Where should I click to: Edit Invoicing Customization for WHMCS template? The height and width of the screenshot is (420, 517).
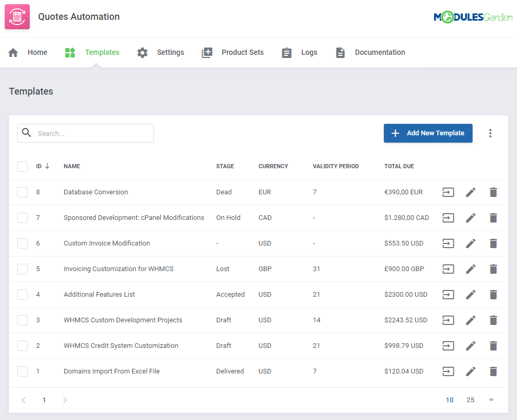tap(471, 269)
